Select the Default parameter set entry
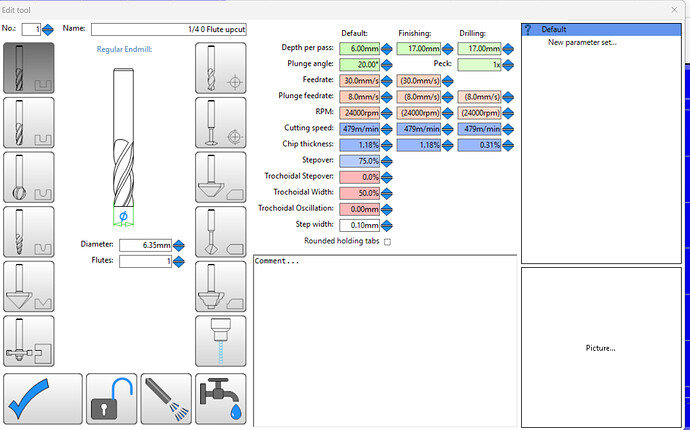The image size is (690, 430). [601, 29]
